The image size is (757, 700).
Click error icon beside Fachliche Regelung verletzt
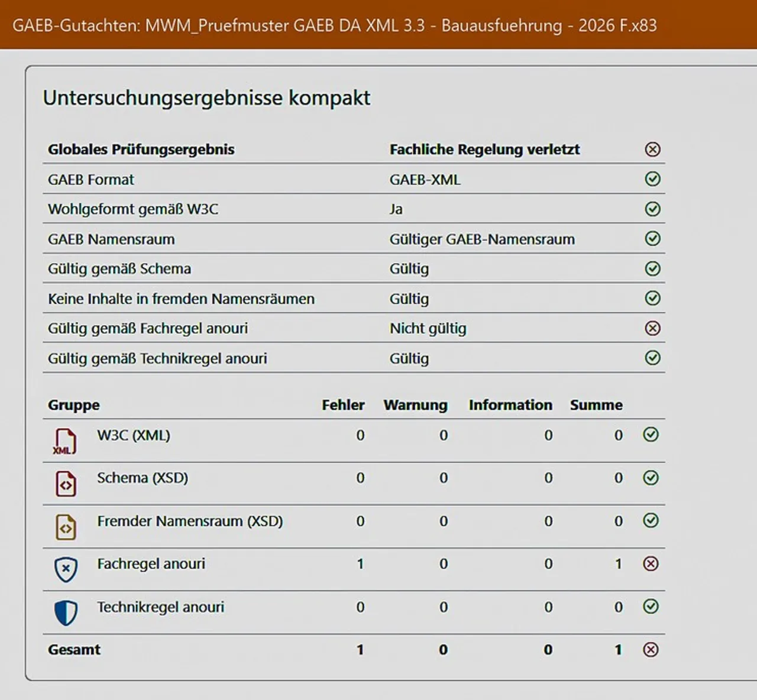[652, 150]
